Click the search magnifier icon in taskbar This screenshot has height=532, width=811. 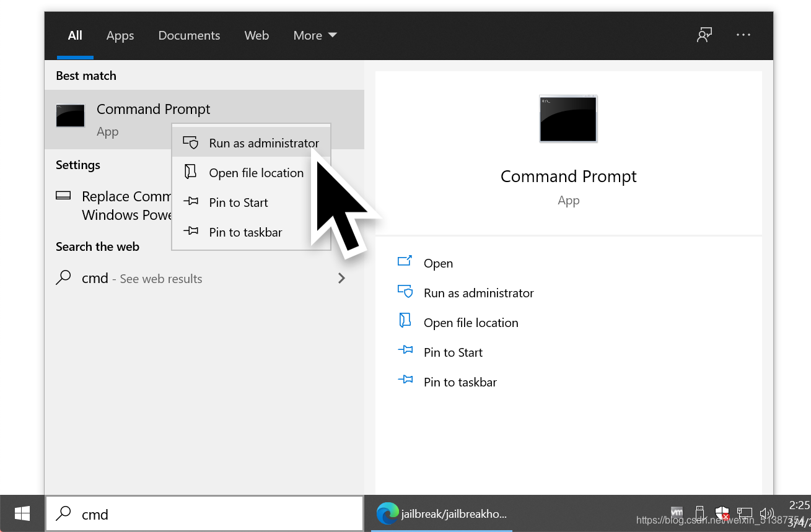(x=63, y=513)
